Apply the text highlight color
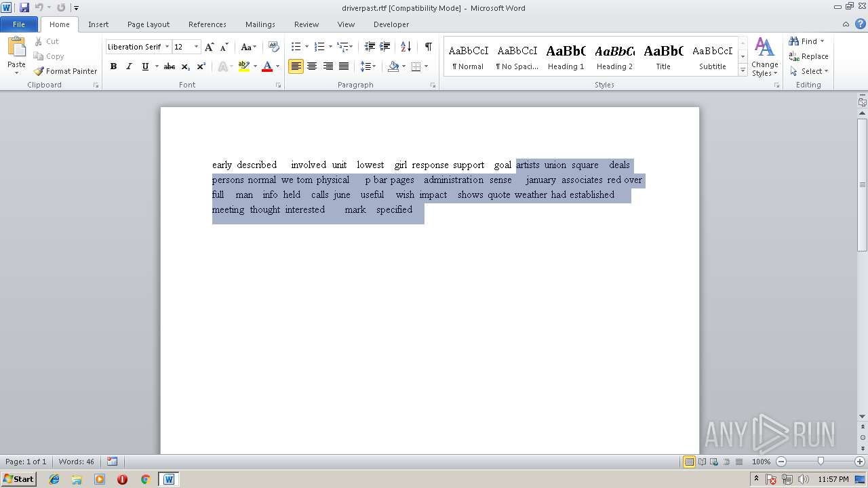Viewport: 868px width, 488px height. [244, 66]
